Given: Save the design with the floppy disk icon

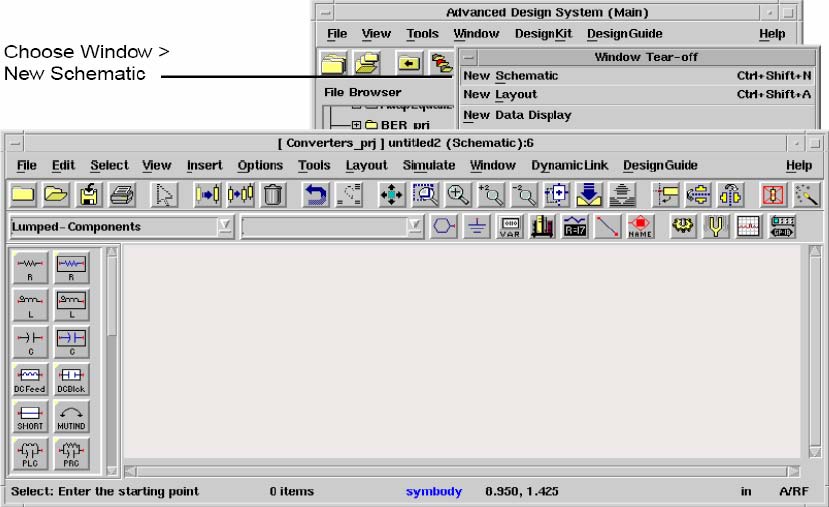Looking at the screenshot, I should point(89,195).
